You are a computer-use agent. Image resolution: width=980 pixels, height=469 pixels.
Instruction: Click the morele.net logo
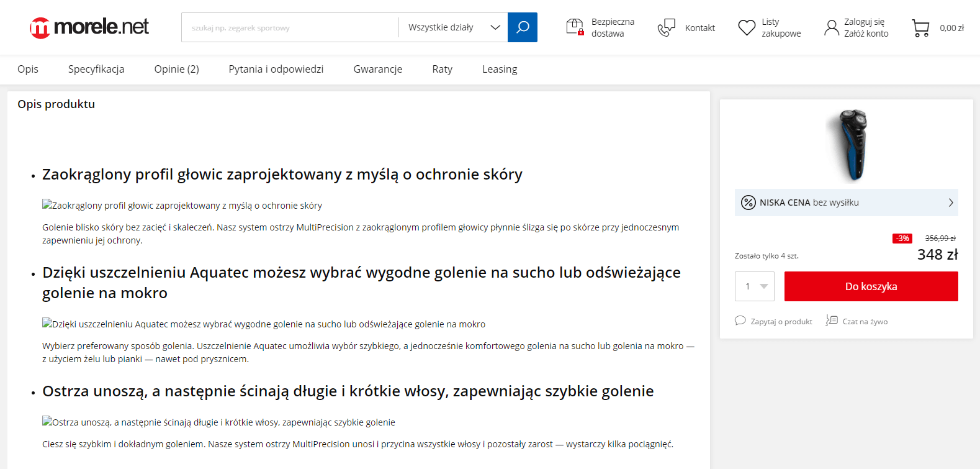point(89,27)
